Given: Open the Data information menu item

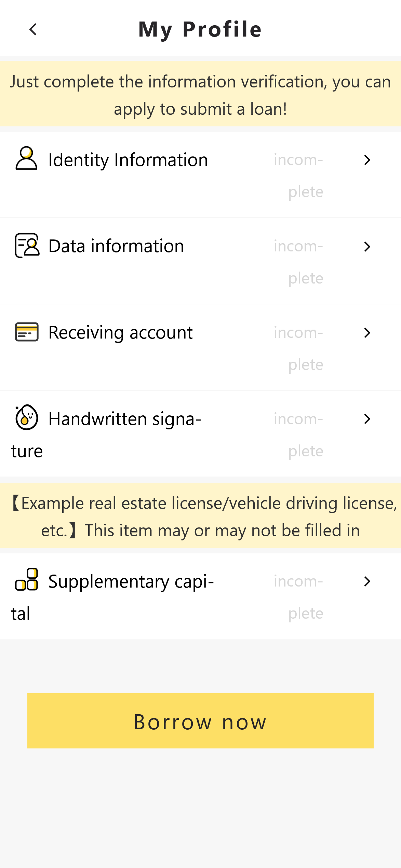Looking at the screenshot, I should click(116, 246).
